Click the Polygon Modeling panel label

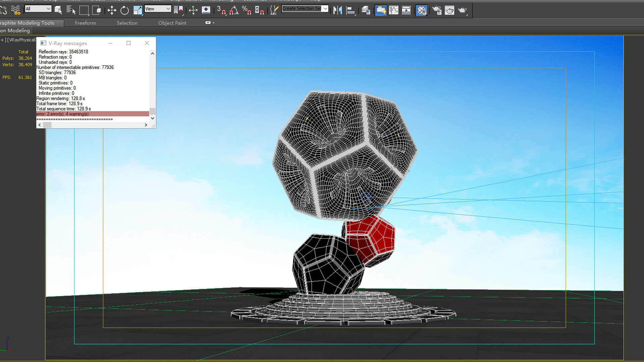(x=15, y=31)
